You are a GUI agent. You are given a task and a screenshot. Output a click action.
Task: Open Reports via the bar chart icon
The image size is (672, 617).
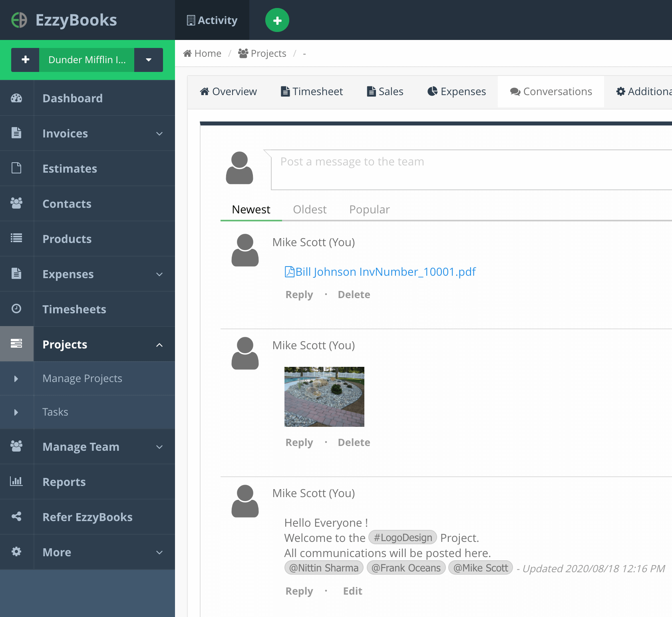pos(17,482)
